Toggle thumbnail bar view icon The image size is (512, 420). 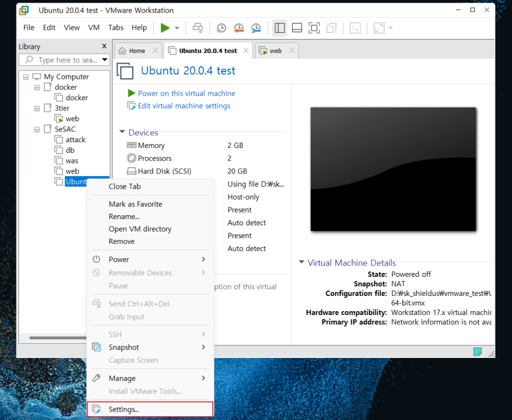(297, 28)
